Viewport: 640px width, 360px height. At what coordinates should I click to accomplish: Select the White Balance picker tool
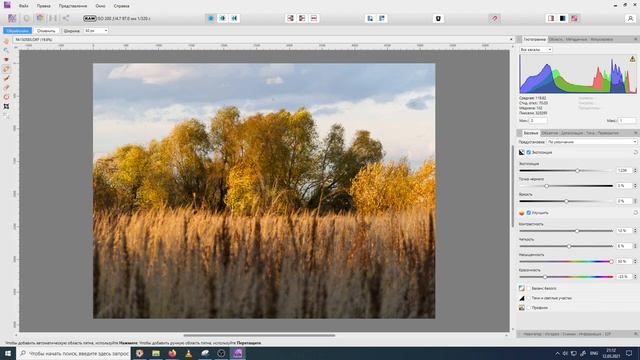click(6, 116)
